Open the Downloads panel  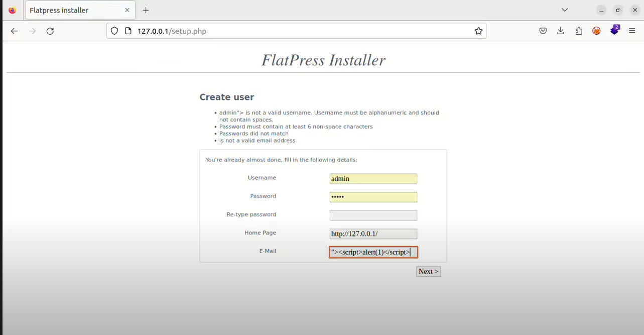tap(561, 31)
